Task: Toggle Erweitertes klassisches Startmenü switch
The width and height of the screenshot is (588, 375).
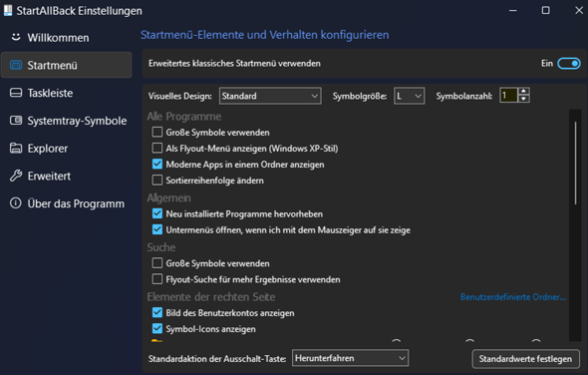Action: click(x=568, y=64)
